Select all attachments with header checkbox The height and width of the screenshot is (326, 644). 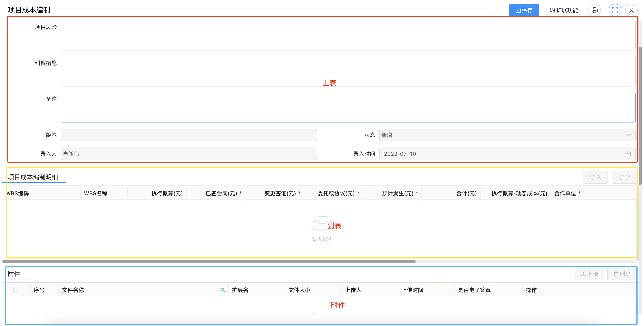tap(16, 290)
